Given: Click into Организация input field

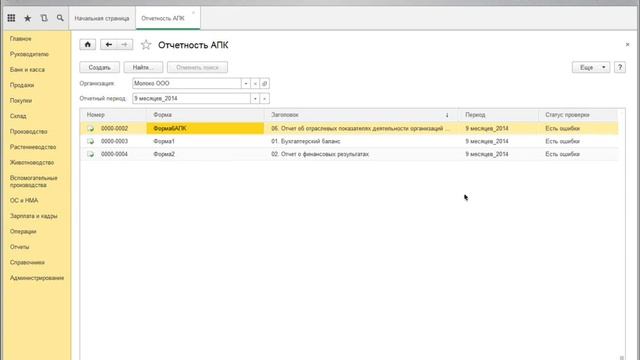Looking at the screenshot, I should pos(187,83).
